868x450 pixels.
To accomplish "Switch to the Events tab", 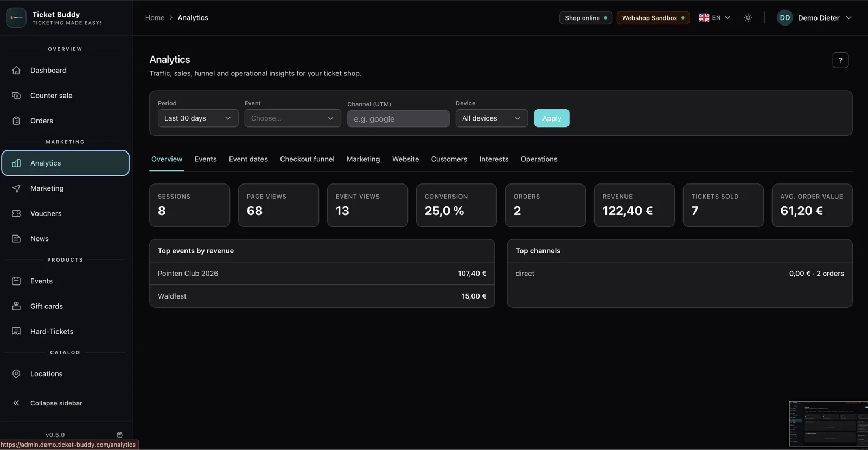I will click(206, 159).
